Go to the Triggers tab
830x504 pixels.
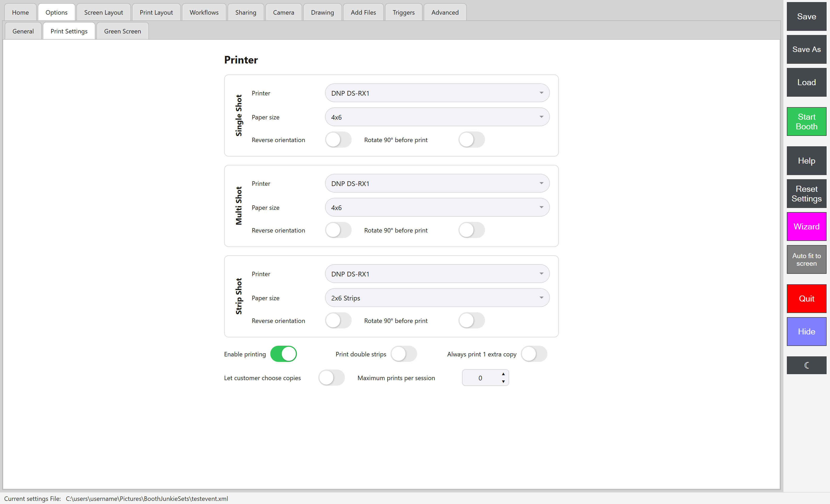point(403,12)
